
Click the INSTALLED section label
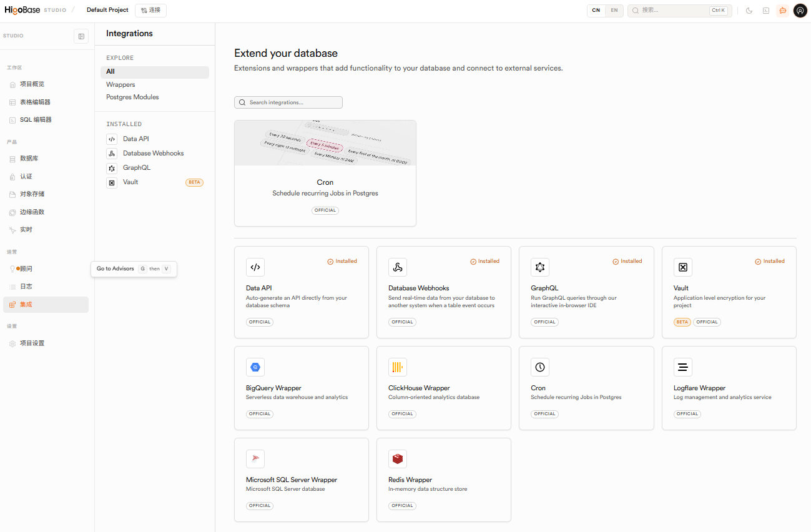[x=124, y=124]
